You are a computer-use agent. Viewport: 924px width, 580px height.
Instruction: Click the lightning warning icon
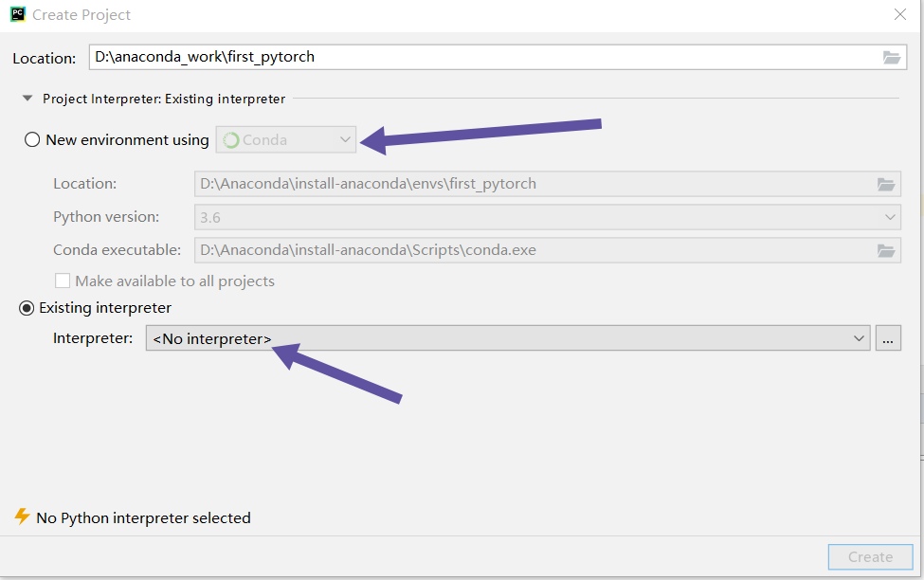pos(22,517)
